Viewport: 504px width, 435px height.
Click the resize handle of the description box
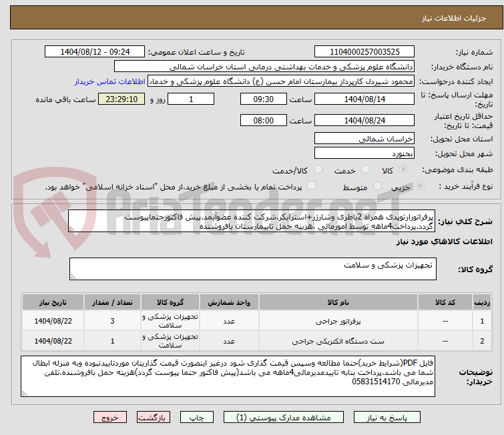[x=71, y=228]
